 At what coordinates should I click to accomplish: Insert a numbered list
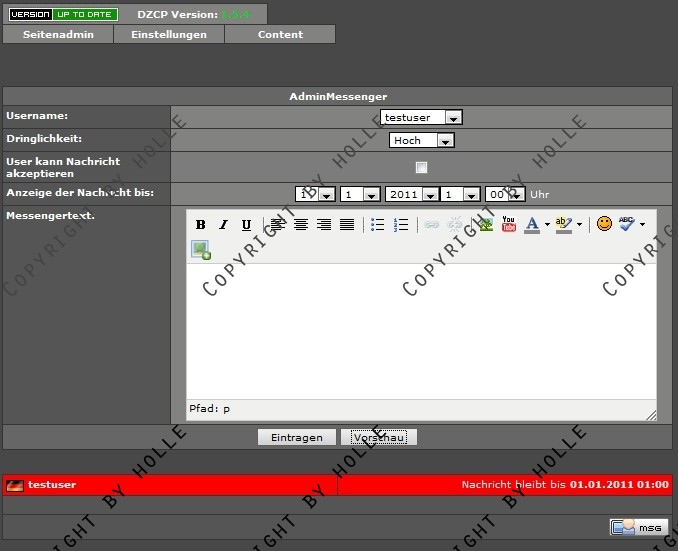[x=401, y=224]
